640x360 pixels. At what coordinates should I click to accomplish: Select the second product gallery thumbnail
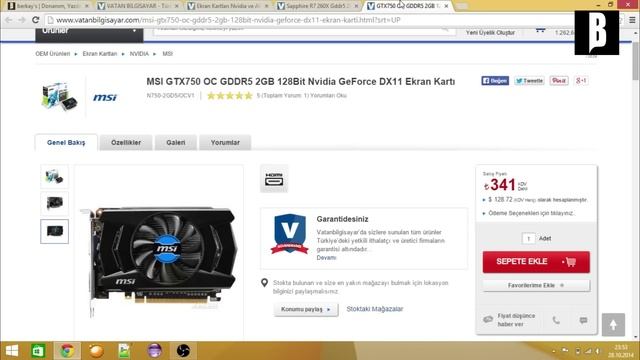[x=54, y=203]
